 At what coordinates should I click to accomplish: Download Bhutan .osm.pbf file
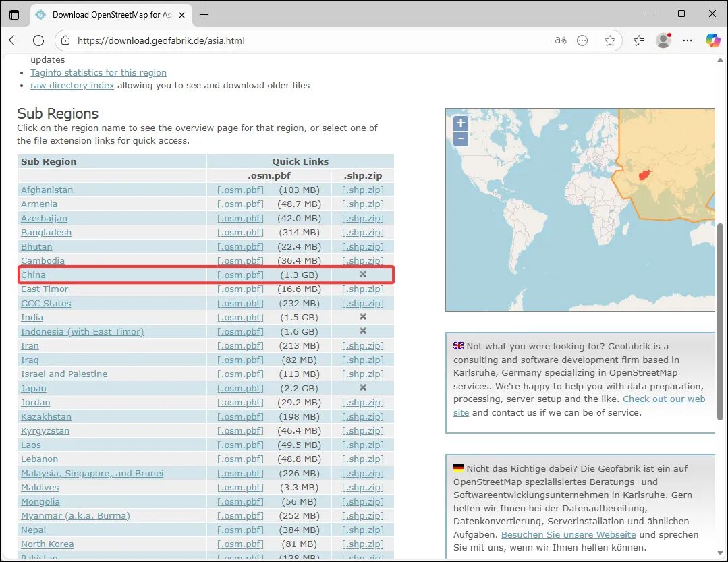click(240, 246)
